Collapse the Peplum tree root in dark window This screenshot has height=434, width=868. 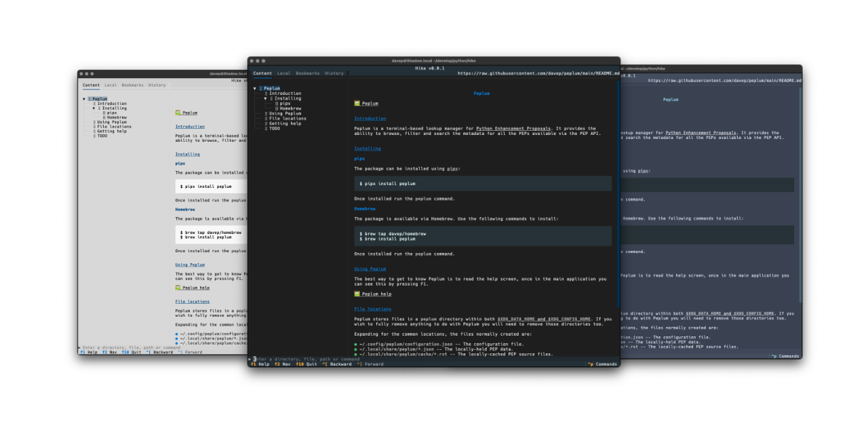255,89
